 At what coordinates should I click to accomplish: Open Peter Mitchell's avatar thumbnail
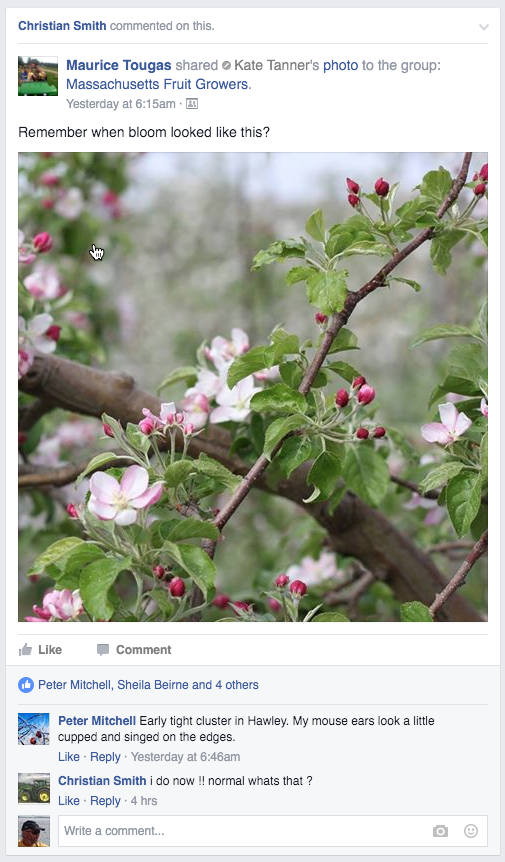pos(34,729)
